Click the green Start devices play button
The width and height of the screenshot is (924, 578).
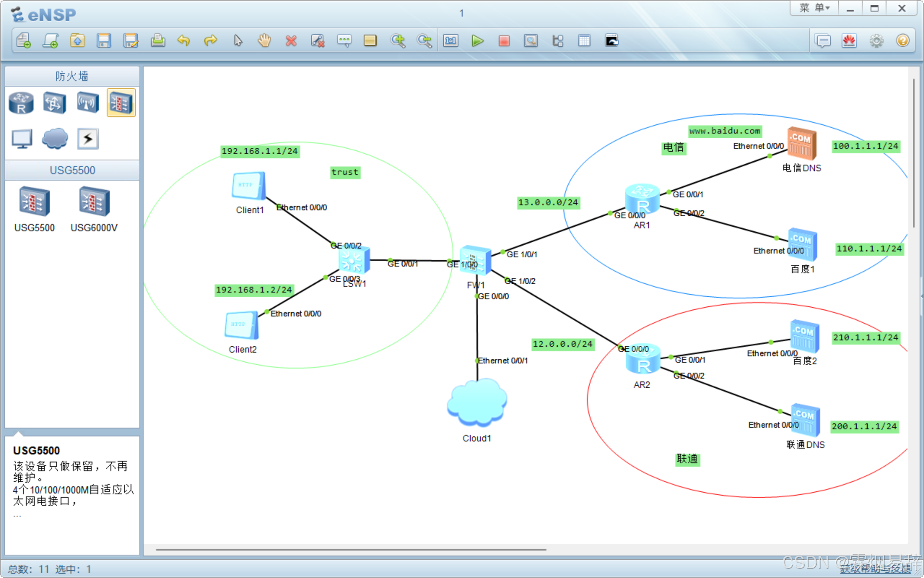click(x=477, y=41)
